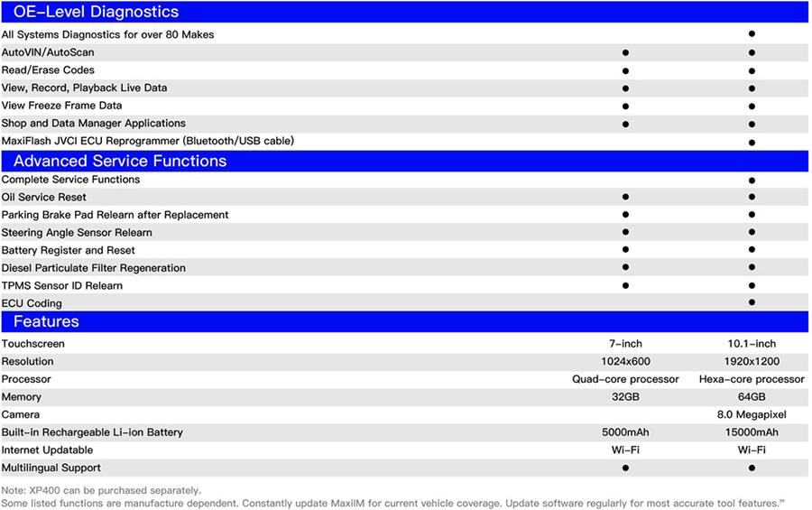
Task: Select the Resolution row label
Action: coord(27,361)
